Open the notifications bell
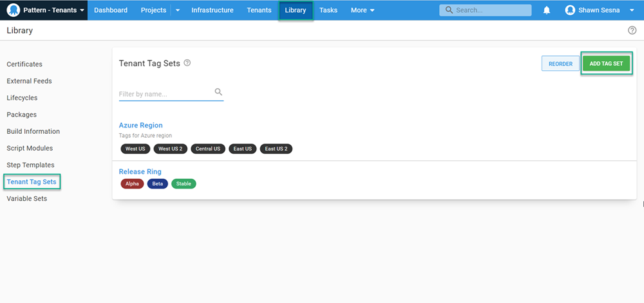 (547, 10)
